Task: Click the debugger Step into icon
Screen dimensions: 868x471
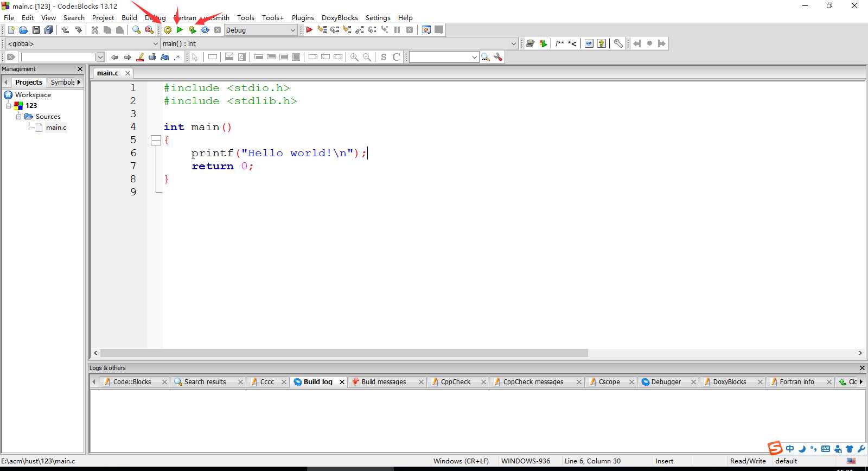Action: coord(347,30)
